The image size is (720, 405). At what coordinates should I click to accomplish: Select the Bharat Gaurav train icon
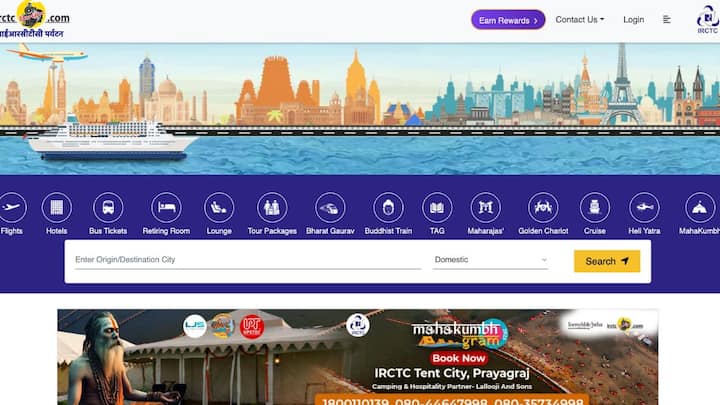pos(330,208)
